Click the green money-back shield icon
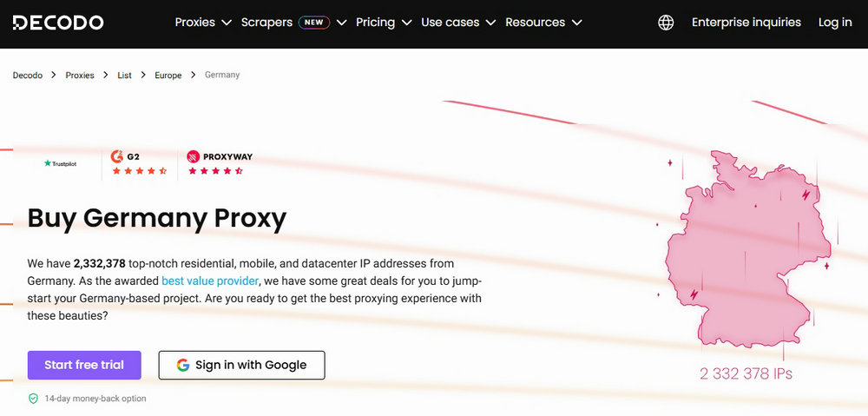The height and width of the screenshot is (416, 868). click(x=33, y=399)
